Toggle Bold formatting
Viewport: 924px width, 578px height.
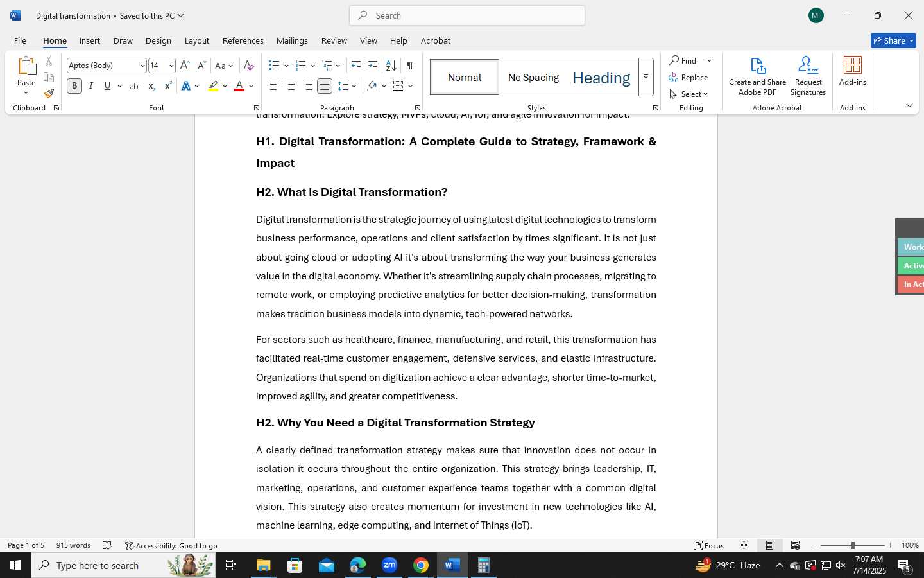[x=74, y=86]
